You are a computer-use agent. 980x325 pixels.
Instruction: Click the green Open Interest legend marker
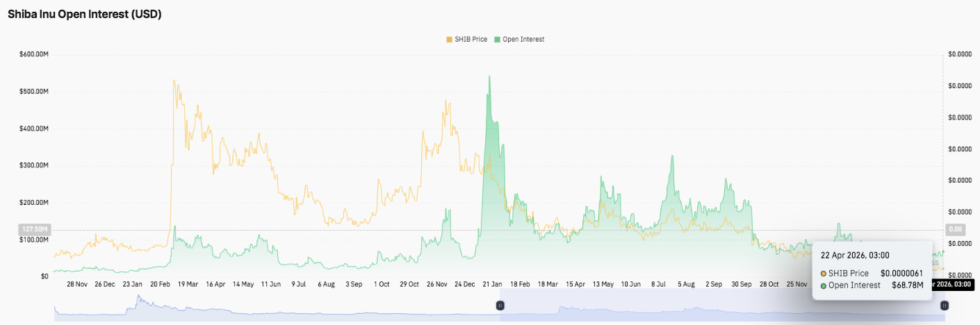pos(497,40)
